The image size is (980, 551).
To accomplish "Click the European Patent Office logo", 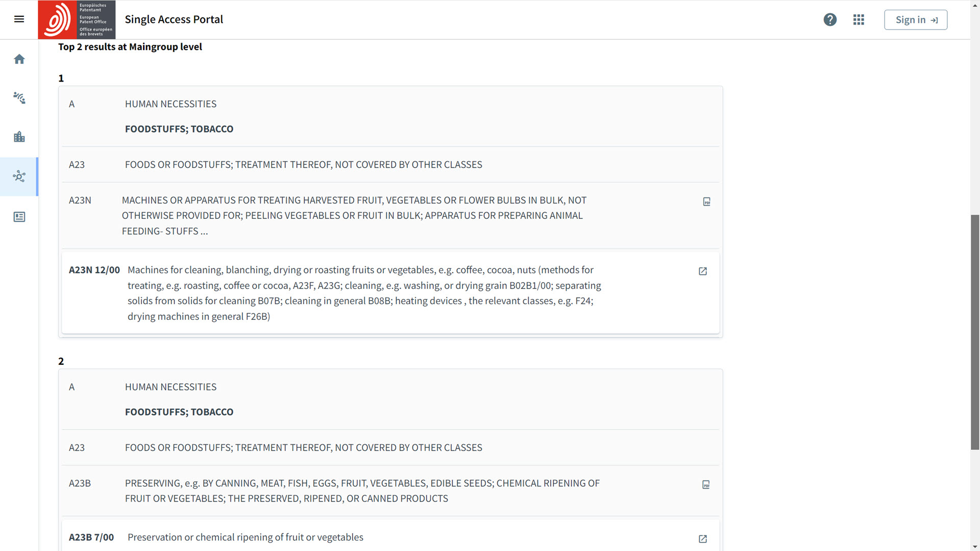I will tap(77, 19).
